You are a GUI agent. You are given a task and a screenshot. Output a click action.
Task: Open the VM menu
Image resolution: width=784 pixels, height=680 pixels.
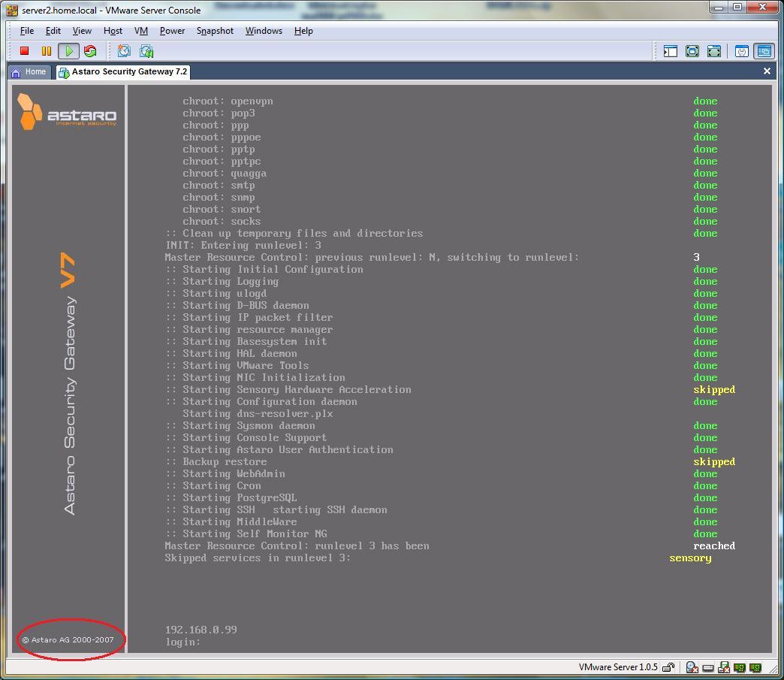click(x=141, y=31)
